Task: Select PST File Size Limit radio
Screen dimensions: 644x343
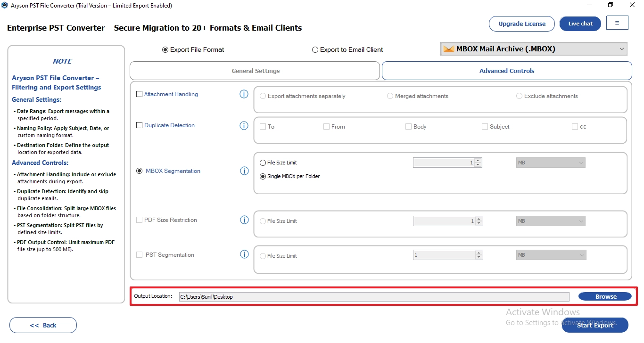Action: click(263, 256)
